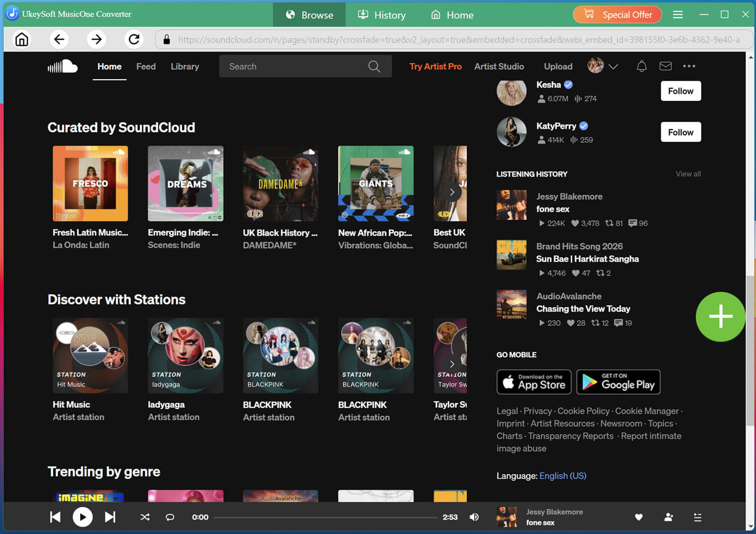Open the Emerging Indie DREAMS playlist cover

coord(185,184)
